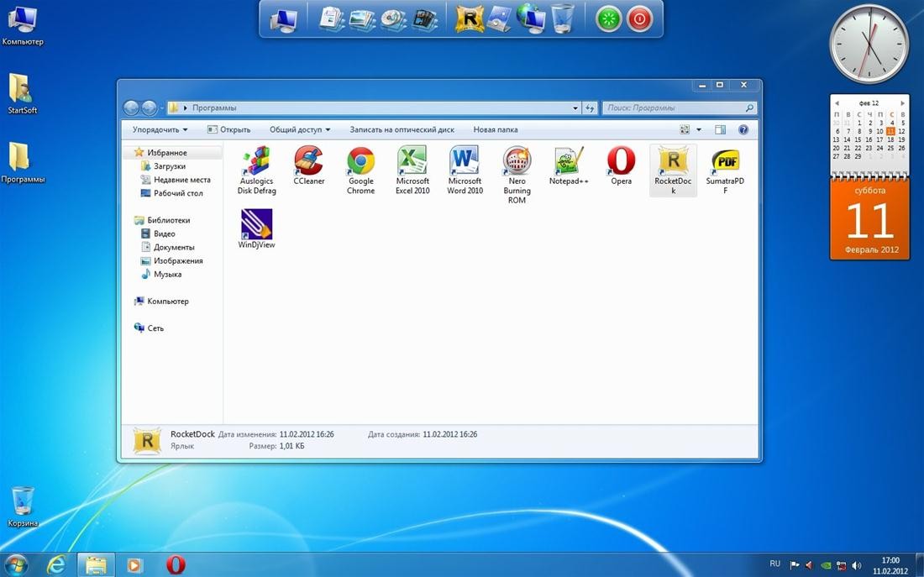This screenshot has width=924, height=577.
Task: Click the Recycle Bin icon in RocketDock
Action: (x=563, y=18)
